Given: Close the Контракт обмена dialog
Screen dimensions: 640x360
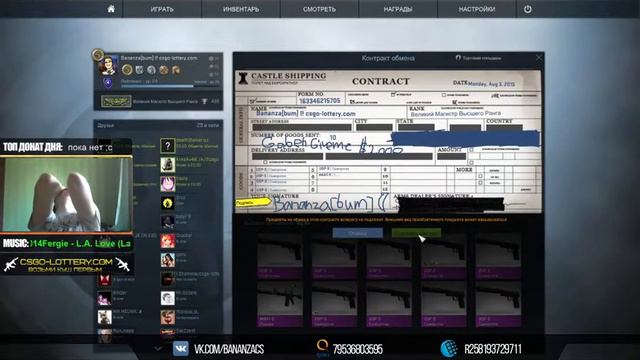Looking at the screenshot, I should 539,58.
